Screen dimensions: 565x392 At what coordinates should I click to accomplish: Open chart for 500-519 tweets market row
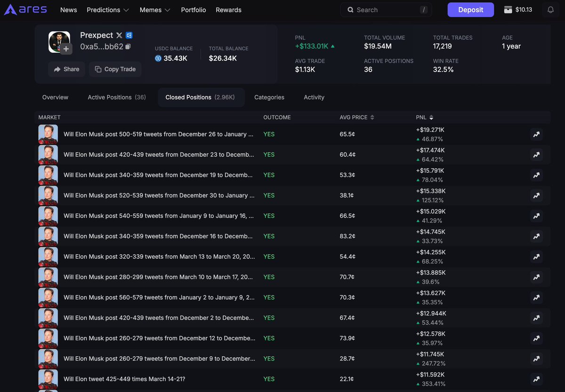[x=536, y=135]
